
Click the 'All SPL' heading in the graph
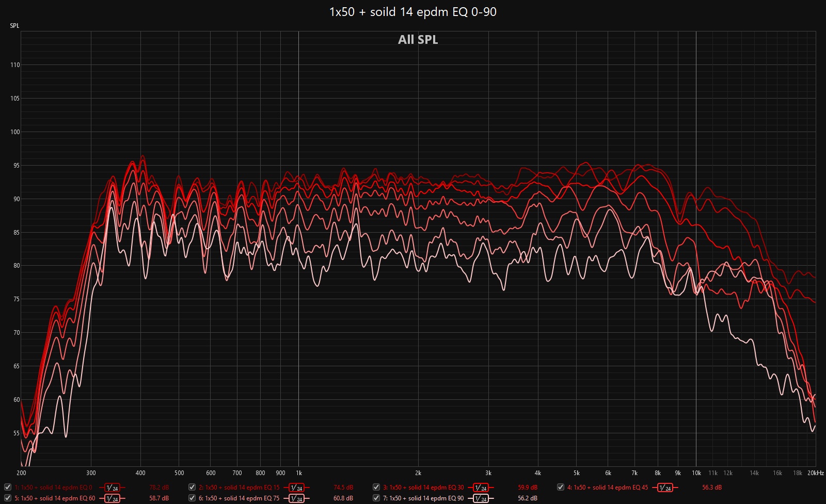(418, 40)
